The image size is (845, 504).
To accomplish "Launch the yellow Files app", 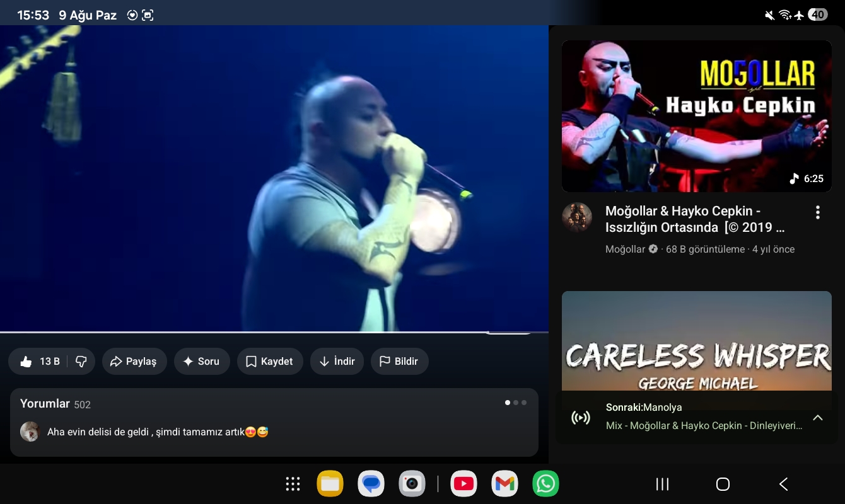I will [x=330, y=484].
